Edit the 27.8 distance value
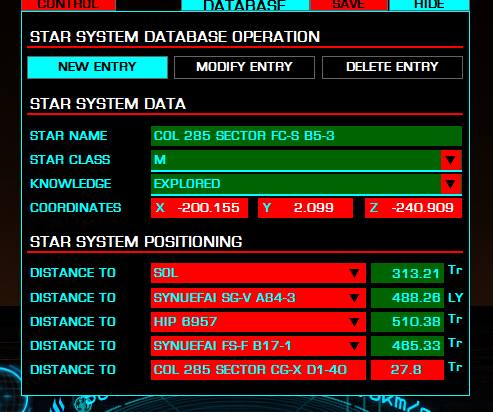Screen dimensions: 493x412 coord(407,370)
